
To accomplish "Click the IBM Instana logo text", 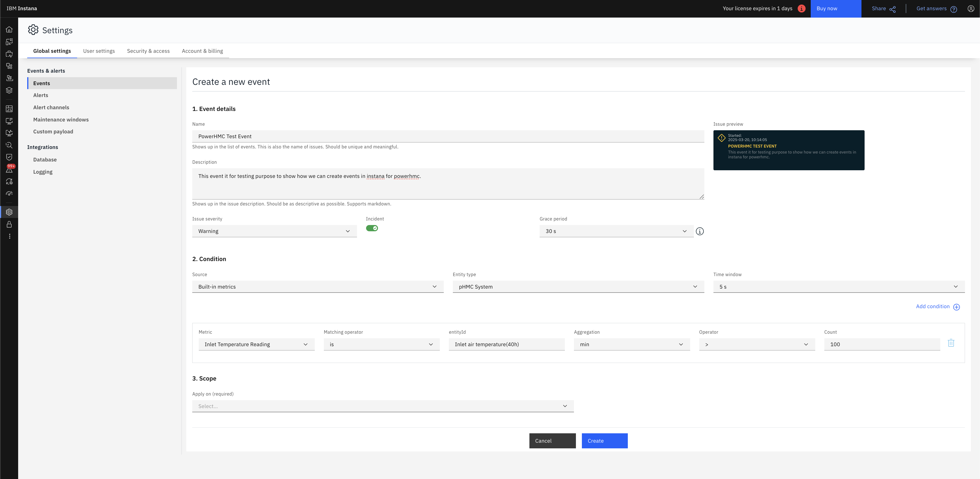I will pyautogui.click(x=22, y=9).
